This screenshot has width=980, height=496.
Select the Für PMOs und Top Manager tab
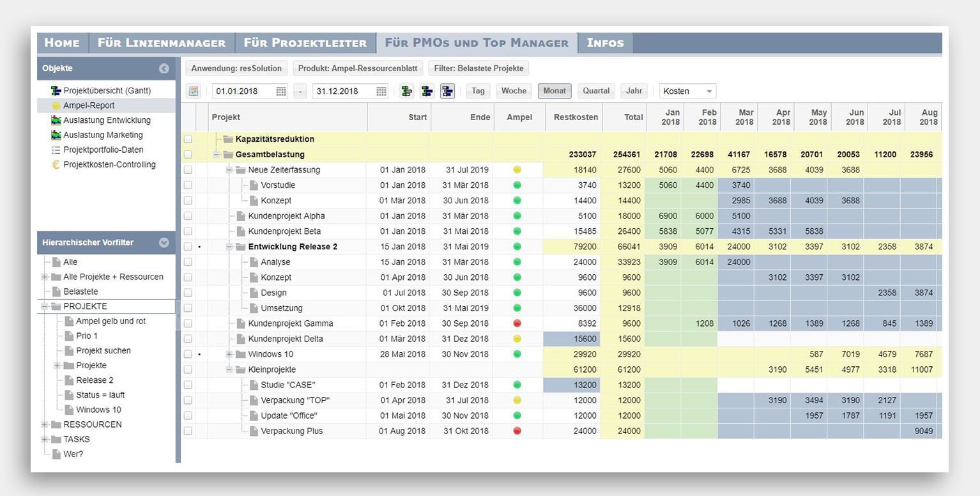pos(477,43)
